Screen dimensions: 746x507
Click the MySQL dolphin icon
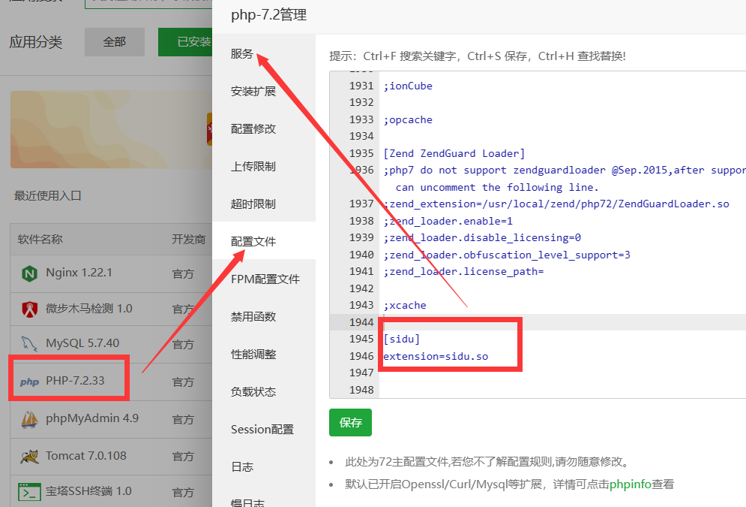click(29, 344)
